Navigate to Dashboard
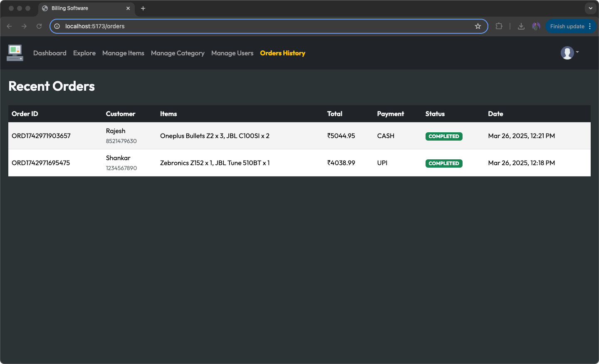Screen dimensions: 599x364 [50, 53]
